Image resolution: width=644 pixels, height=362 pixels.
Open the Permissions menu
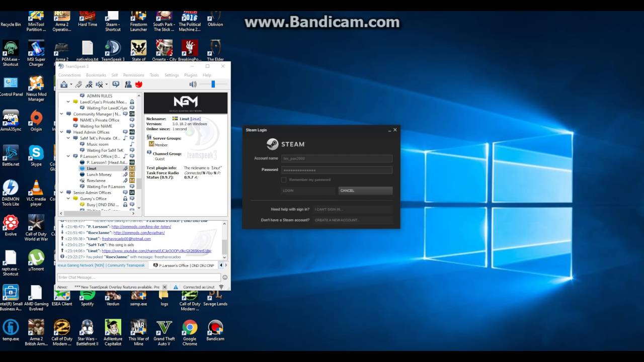pyautogui.click(x=133, y=75)
